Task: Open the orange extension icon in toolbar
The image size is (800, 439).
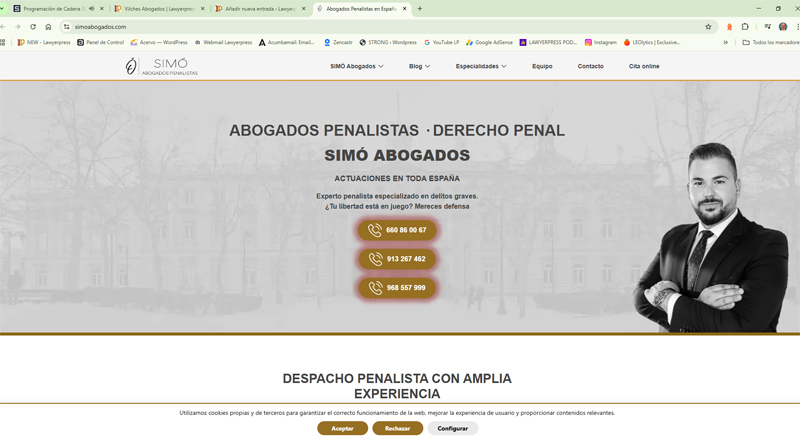Action: 730,27
